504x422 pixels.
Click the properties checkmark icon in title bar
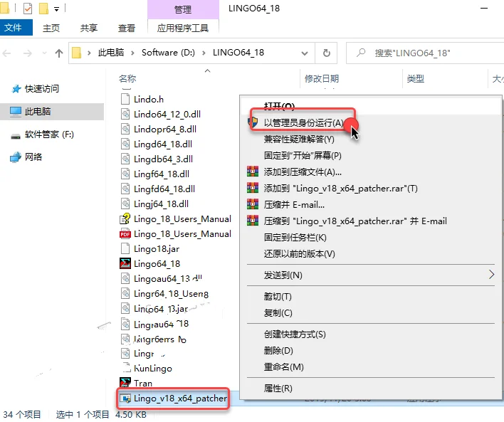tap(28, 9)
